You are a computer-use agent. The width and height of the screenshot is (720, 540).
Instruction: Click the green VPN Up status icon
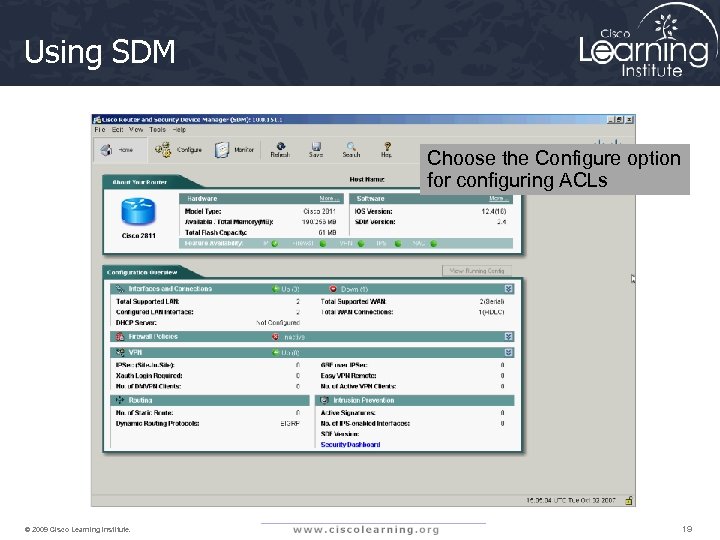click(x=276, y=352)
